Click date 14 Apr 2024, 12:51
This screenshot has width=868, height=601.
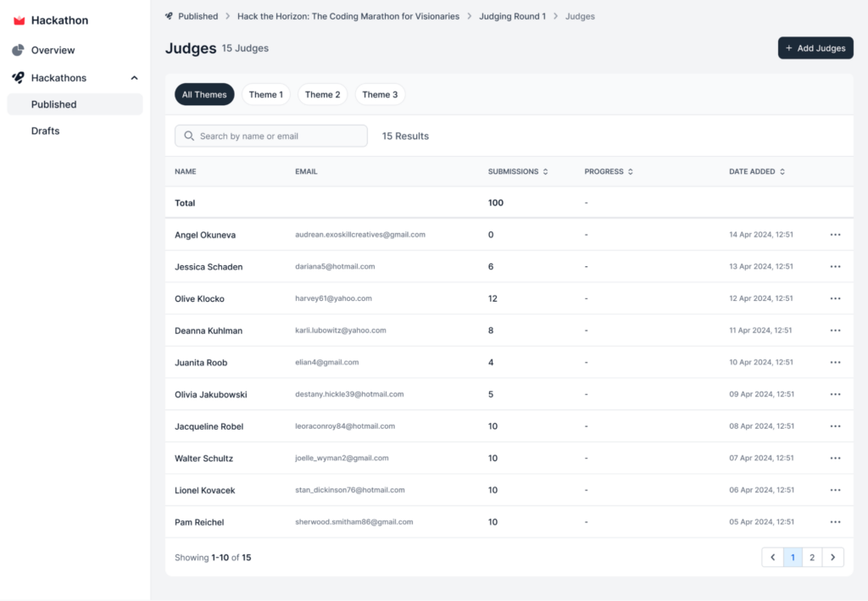(760, 235)
